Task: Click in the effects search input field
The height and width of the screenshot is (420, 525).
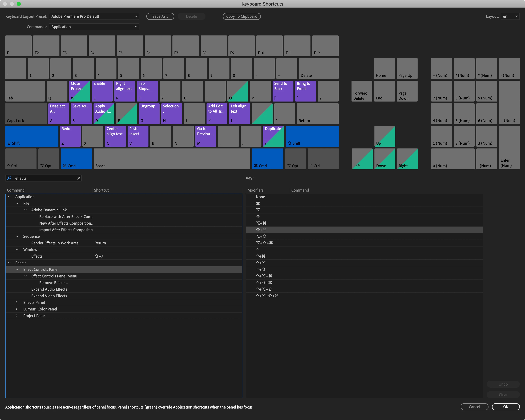Action: (x=44, y=178)
